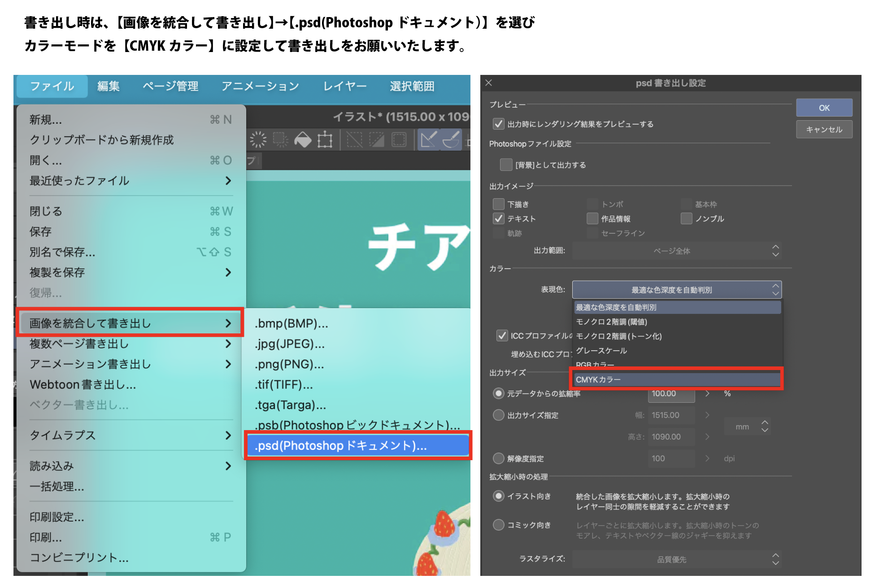Toggle the Snap to Special Ruler icon

click(451, 139)
